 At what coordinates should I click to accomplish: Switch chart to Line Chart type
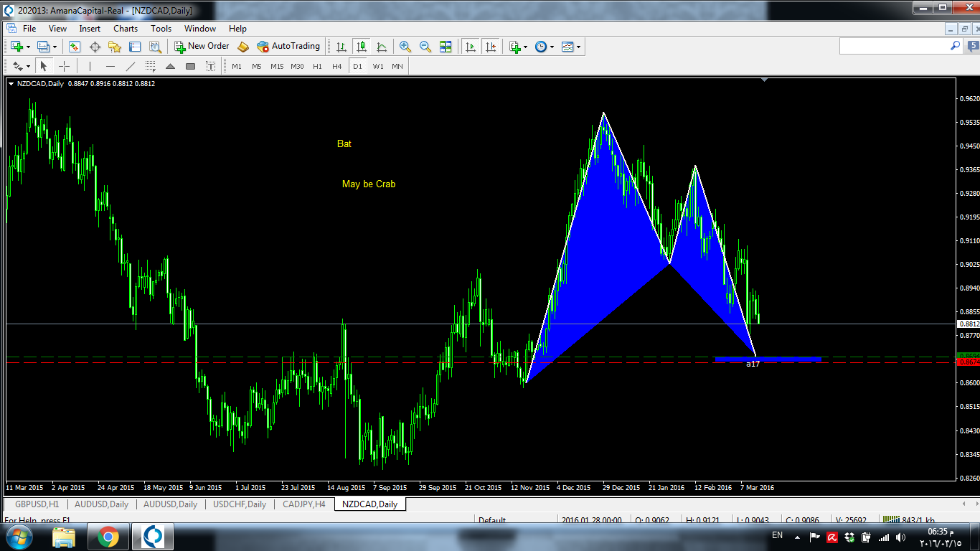click(x=382, y=46)
